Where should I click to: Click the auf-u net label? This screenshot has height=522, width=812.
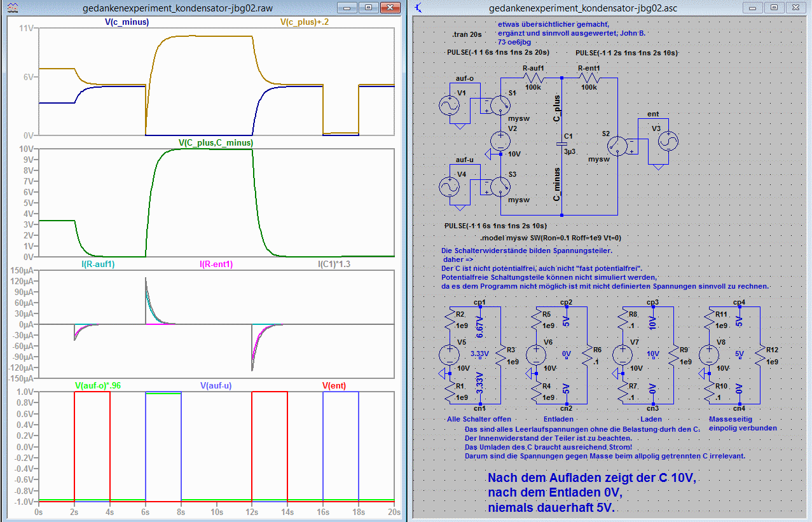pos(465,160)
